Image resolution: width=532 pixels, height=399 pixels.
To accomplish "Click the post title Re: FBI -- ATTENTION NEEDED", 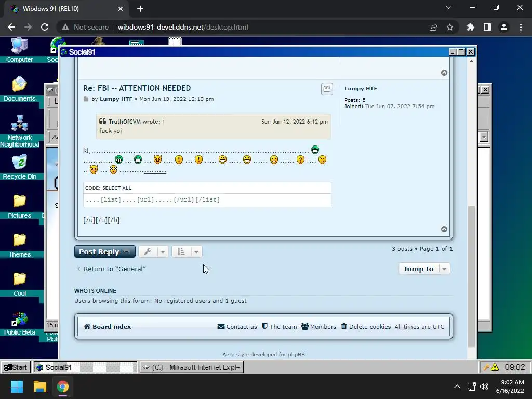I will (x=137, y=88).
